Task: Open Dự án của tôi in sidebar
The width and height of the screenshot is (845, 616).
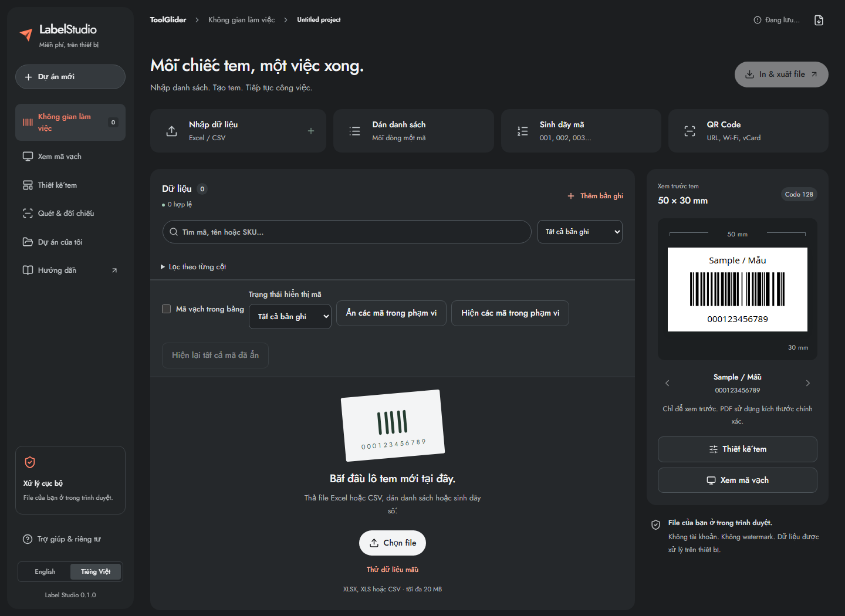Action: pos(70,242)
